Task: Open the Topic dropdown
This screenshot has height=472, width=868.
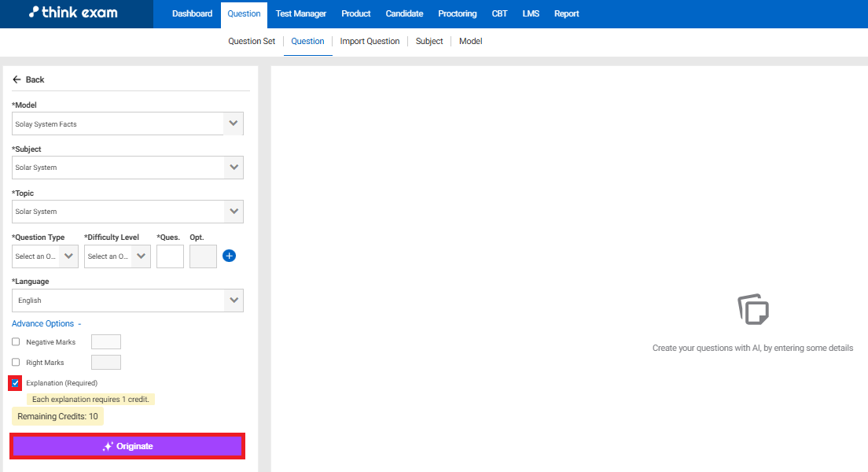Action: tap(127, 212)
